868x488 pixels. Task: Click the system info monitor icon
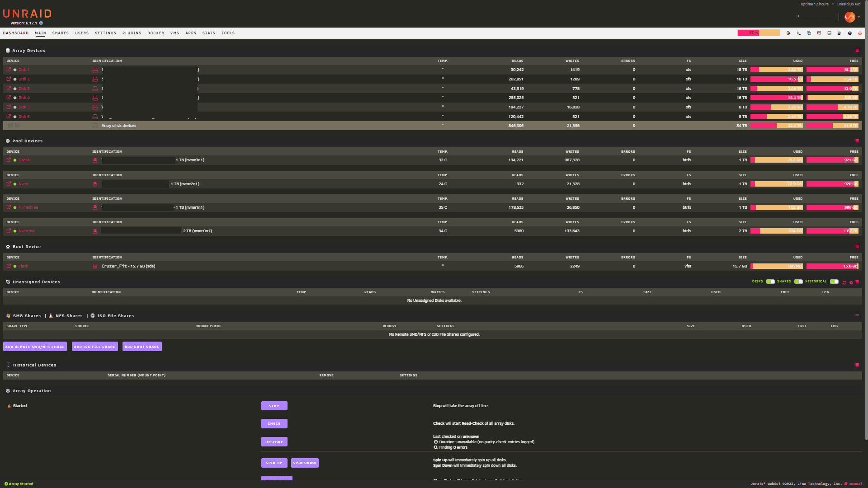[829, 33]
